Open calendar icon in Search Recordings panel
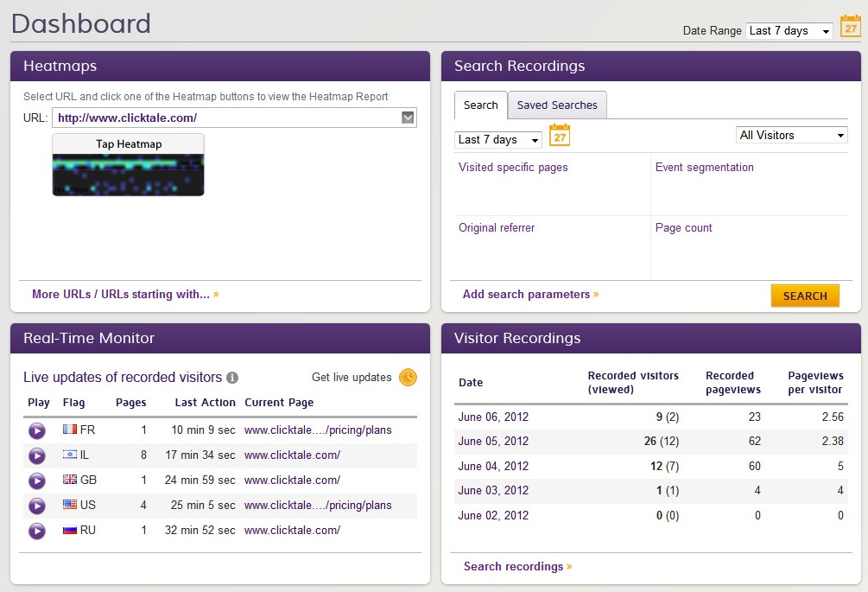This screenshot has height=592, width=868. coord(560,136)
